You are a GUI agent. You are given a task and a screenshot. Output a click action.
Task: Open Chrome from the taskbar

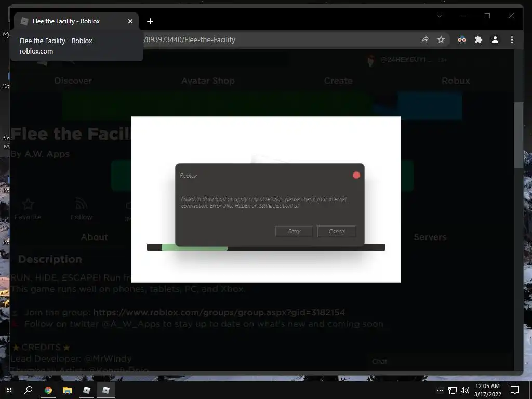pyautogui.click(x=48, y=390)
